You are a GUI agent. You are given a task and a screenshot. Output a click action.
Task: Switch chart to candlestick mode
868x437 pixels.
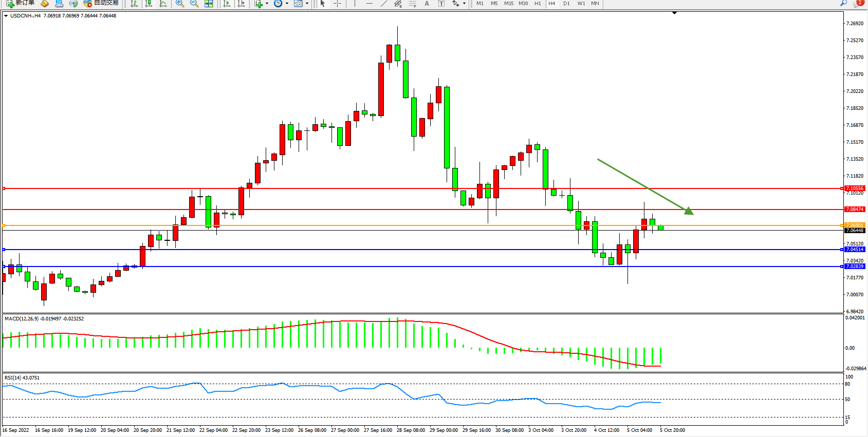tap(149, 4)
